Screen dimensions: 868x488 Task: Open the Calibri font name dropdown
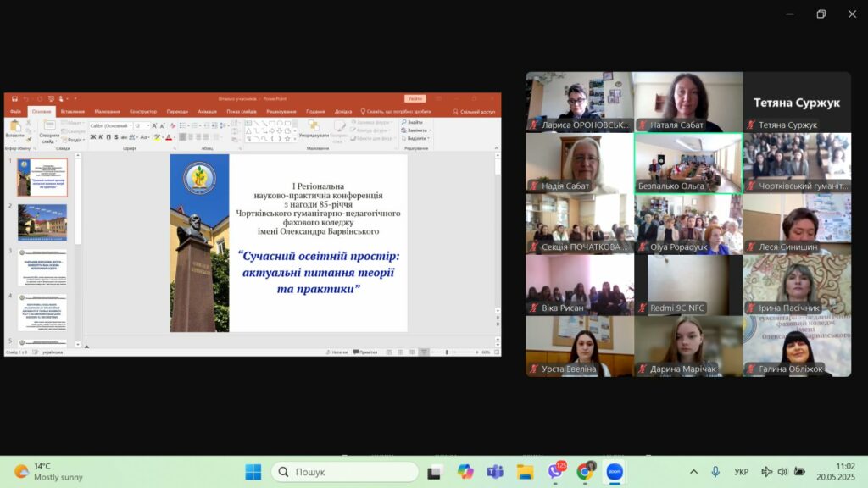[109, 125]
